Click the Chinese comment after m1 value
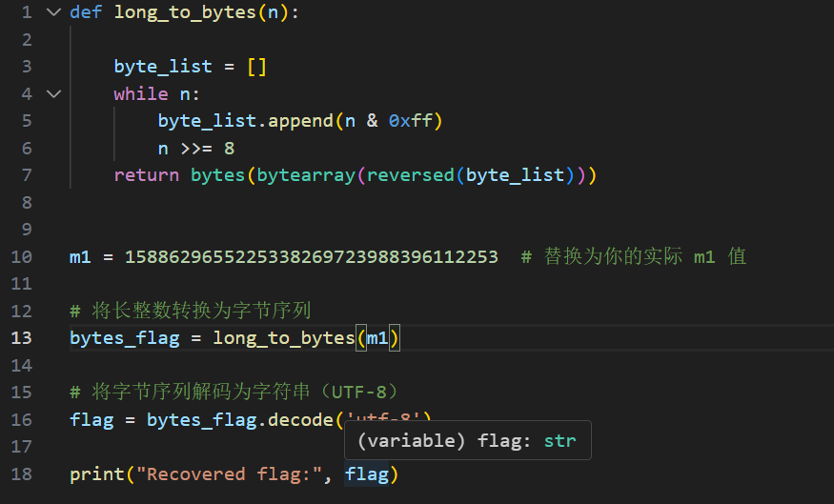The height and width of the screenshot is (504, 834). (x=633, y=257)
